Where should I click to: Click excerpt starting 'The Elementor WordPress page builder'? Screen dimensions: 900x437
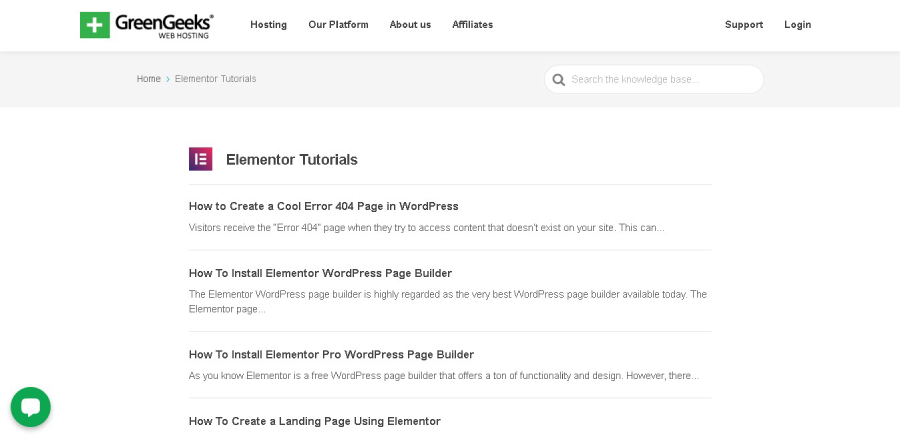448,301
